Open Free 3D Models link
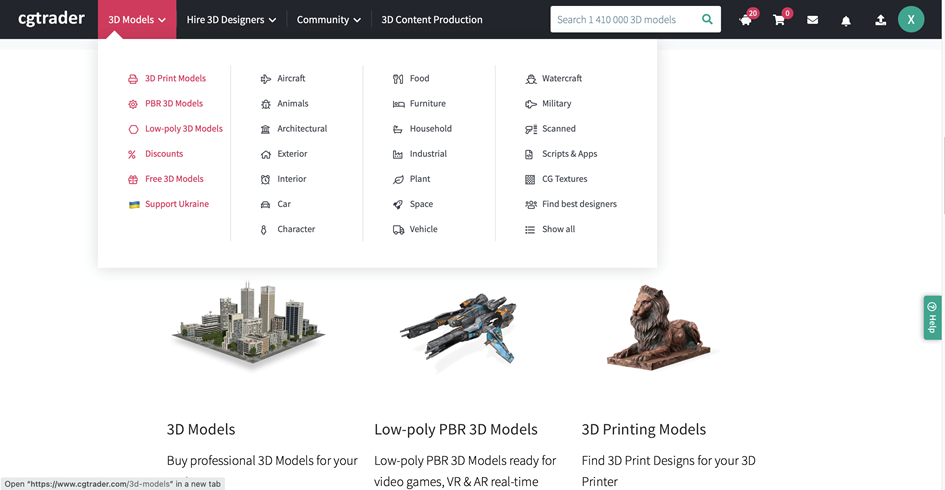Screen dimensions: 945x490 pyautogui.click(x=174, y=179)
